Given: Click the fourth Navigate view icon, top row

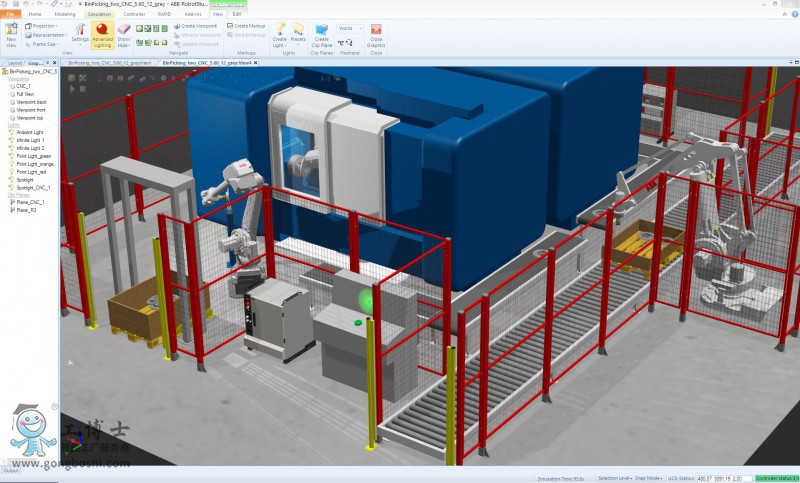Looking at the screenshot, I should pos(164,29).
